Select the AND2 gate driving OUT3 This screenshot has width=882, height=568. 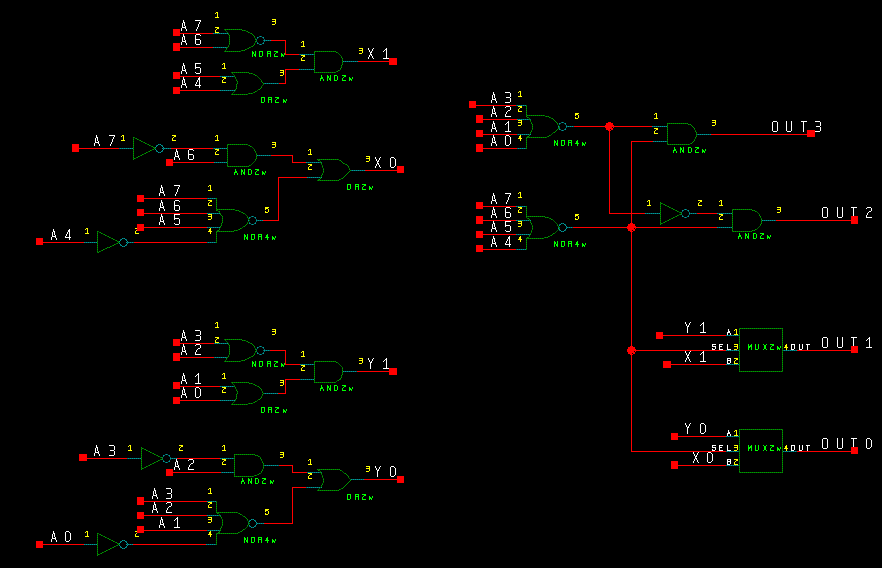[682, 134]
